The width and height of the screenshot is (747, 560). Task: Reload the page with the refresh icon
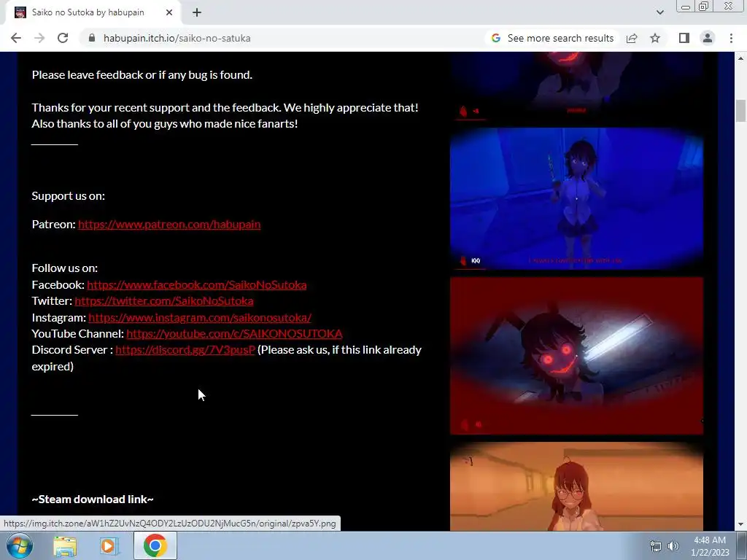coord(63,38)
